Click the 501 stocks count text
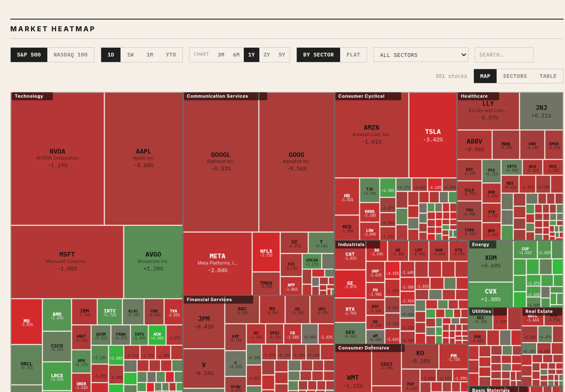565x392 pixels. [x=451, y=76]
